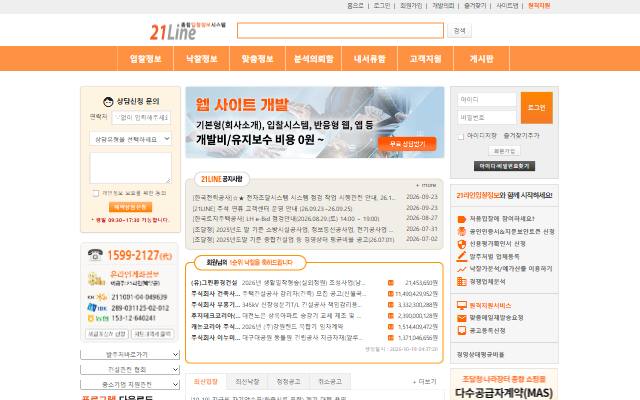Click the 사이트맵 top link
This screenshot has height=400, width=640.
point(507,6)
